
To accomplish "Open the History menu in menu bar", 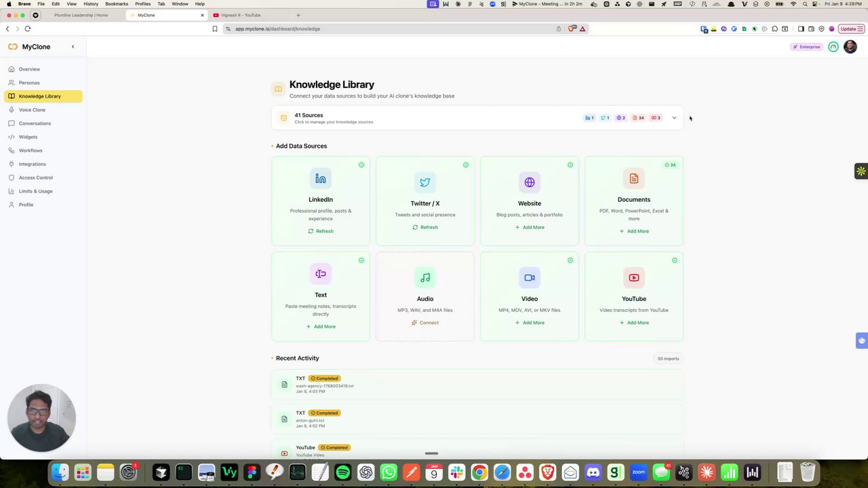I will pyautogui.click(x=91, y=4).
